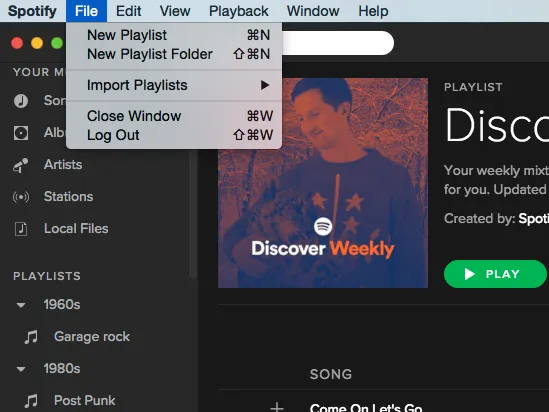Click the Garage rock music note icon
Image resolution: width=549 pixels, height=412 pixels.
pos(31,337)
